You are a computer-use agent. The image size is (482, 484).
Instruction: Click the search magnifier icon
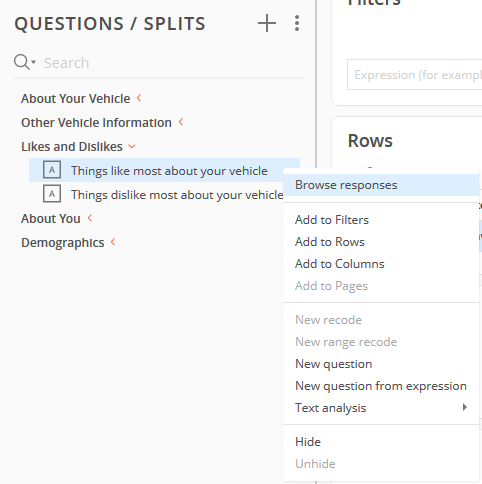22,62
